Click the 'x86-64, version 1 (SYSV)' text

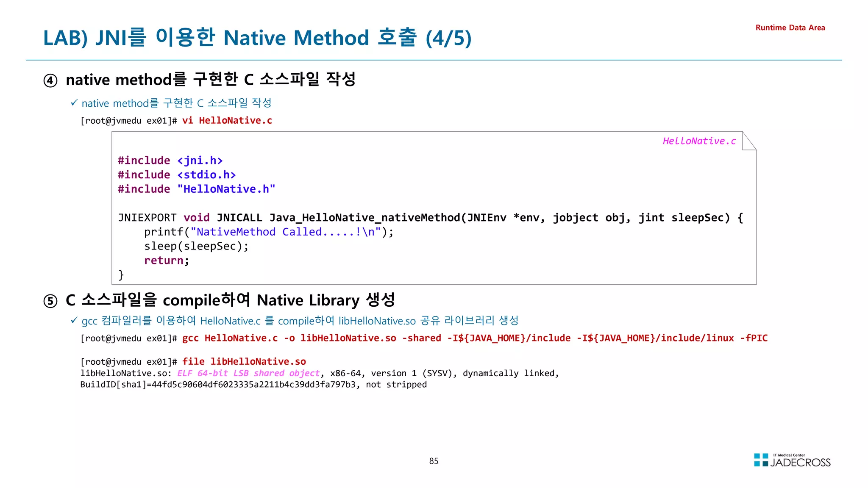tap(393, 373)
